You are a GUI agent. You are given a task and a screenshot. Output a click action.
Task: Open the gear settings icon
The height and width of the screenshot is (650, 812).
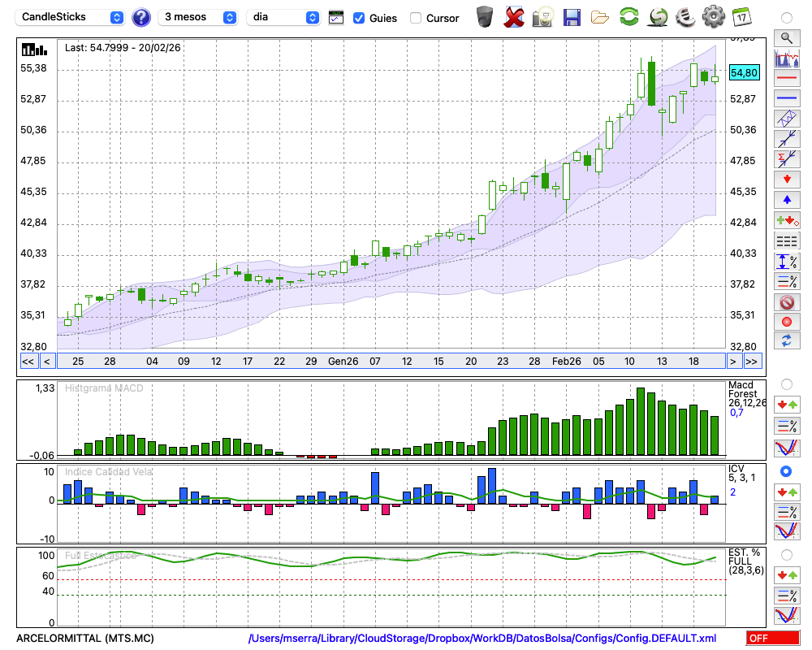coord(713,16)
